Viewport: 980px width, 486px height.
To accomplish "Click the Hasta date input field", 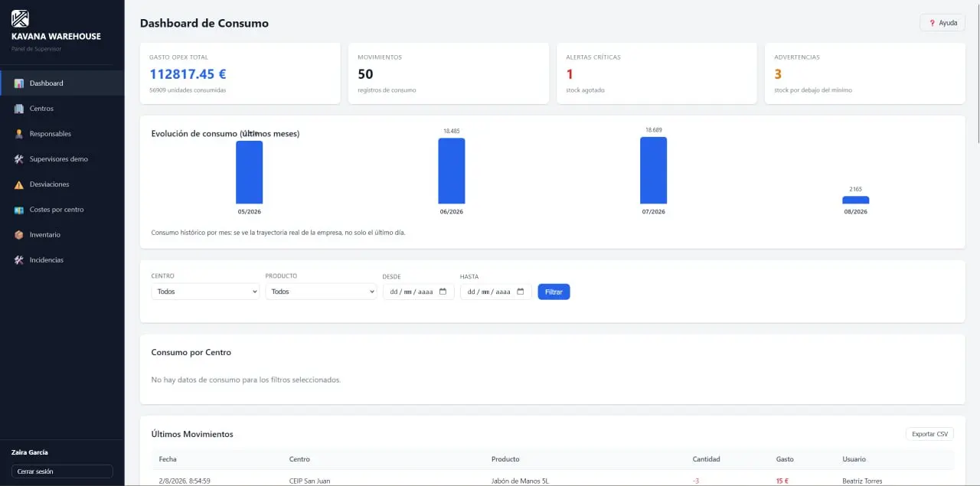I will pyautogui.click(x=496, y=292).
